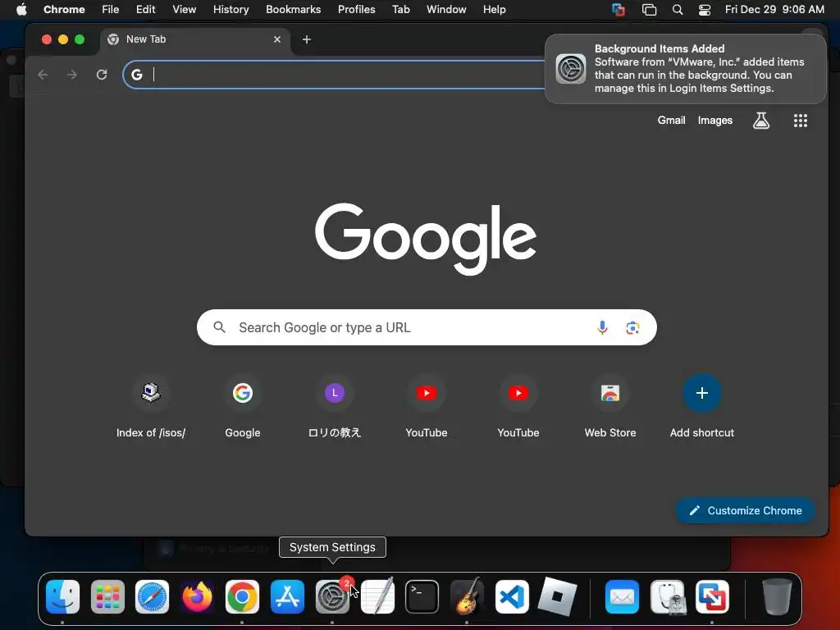
Task: Open GarageBand from the Dock
Action: pyautogui.click(x=467, y=596)
